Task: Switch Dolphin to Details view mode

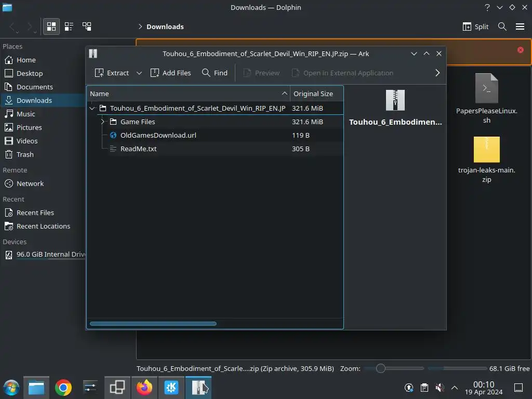Action: (87, 26)
